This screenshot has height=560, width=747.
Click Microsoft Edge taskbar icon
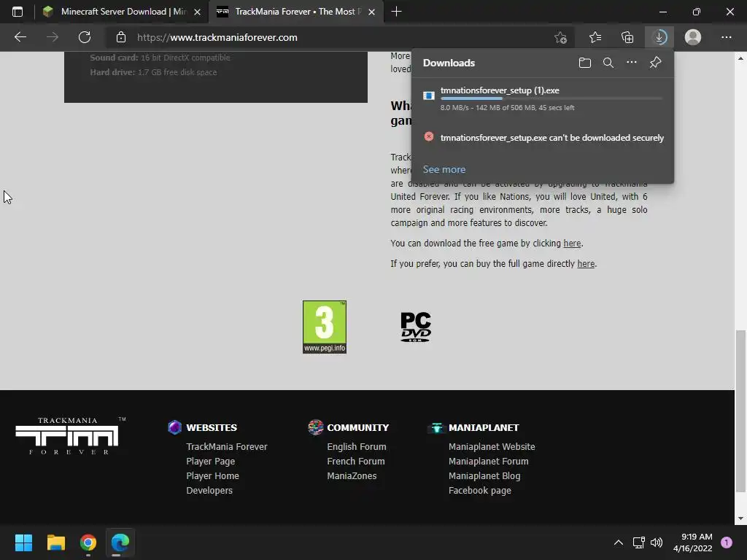click(120, 542)
